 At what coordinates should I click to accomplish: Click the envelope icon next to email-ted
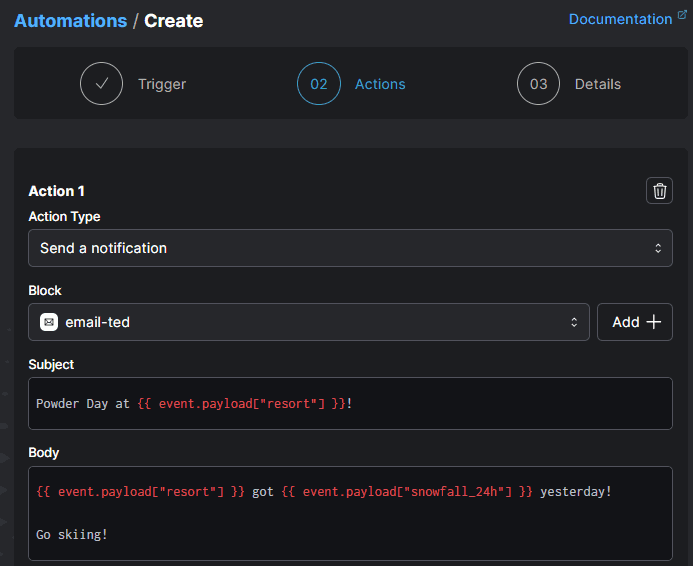pyautogui.click(x=48, y=322)
